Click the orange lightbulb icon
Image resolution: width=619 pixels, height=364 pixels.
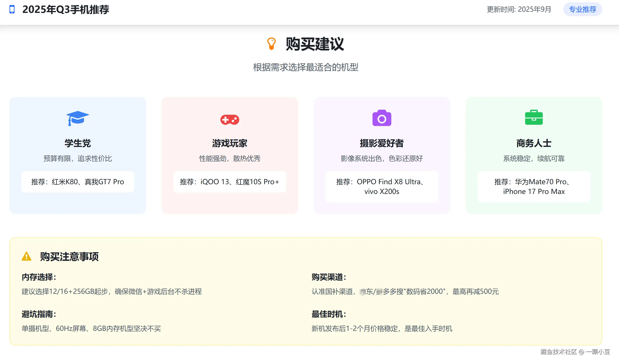click(271, 44)
